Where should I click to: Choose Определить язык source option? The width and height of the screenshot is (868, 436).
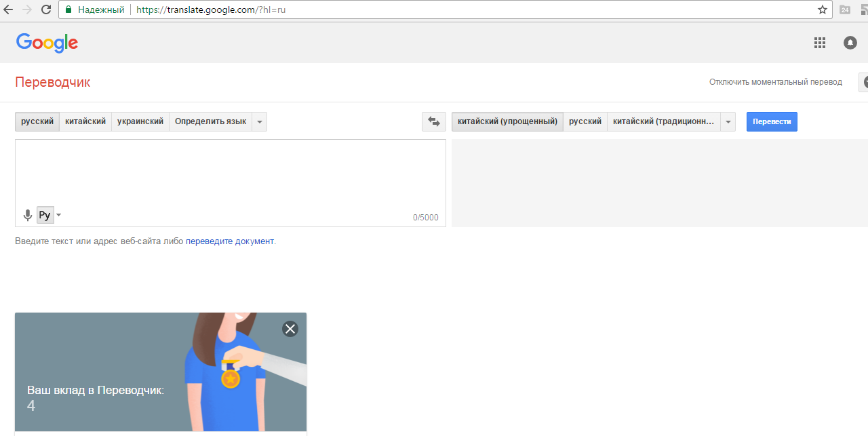[211, 121]
